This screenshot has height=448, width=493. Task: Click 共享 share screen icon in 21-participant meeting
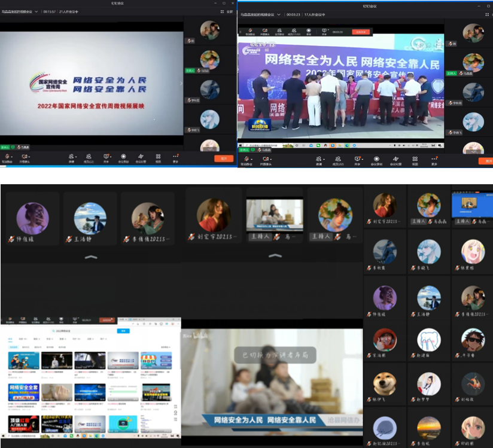[106, 157]
